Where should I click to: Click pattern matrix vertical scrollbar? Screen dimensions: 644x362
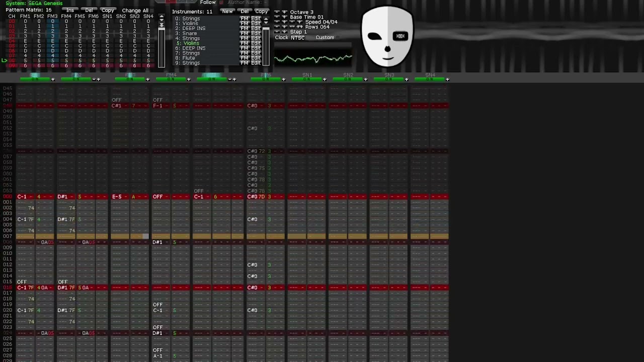[162, 48]
